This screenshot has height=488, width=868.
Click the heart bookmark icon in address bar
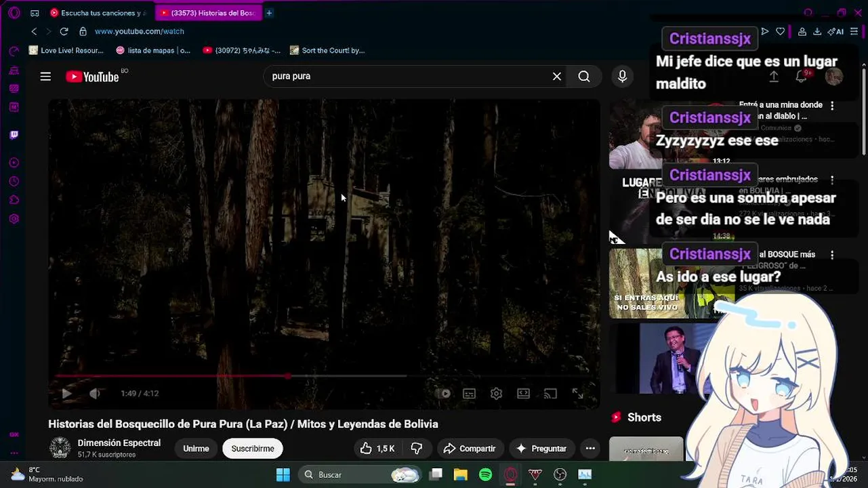click(781, 31)
